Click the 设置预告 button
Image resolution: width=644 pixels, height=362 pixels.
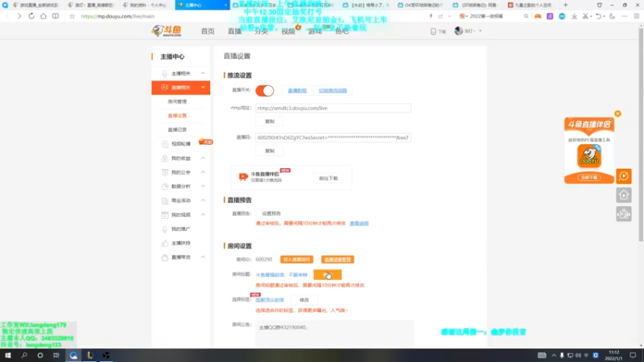(271, 213)
